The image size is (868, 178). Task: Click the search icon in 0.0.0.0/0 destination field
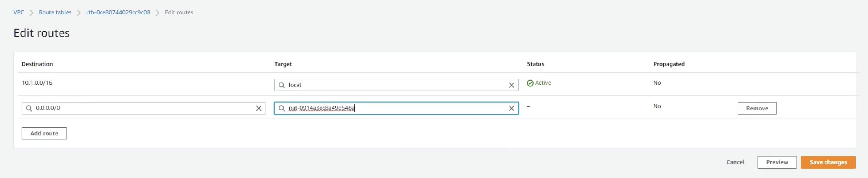coord(29,108)
